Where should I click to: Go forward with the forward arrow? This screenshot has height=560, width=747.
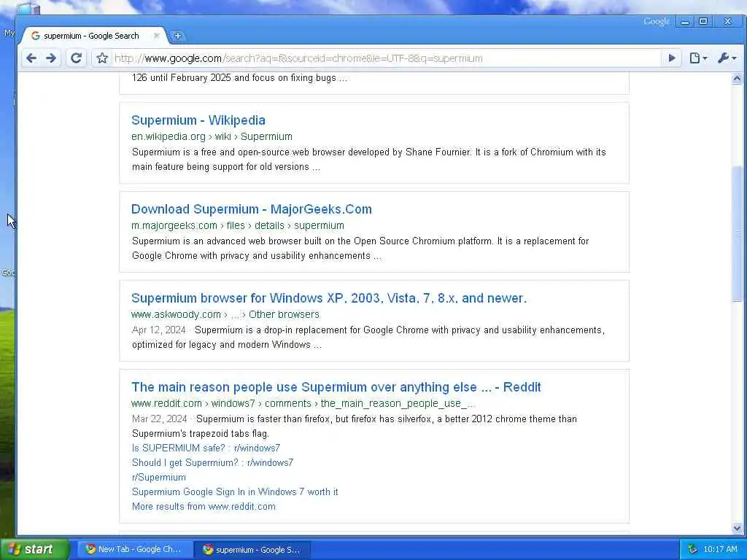51,58
